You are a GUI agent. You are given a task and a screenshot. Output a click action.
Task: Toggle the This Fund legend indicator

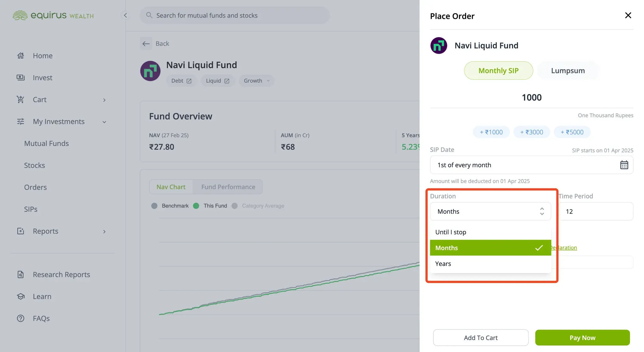coord(196,206)
